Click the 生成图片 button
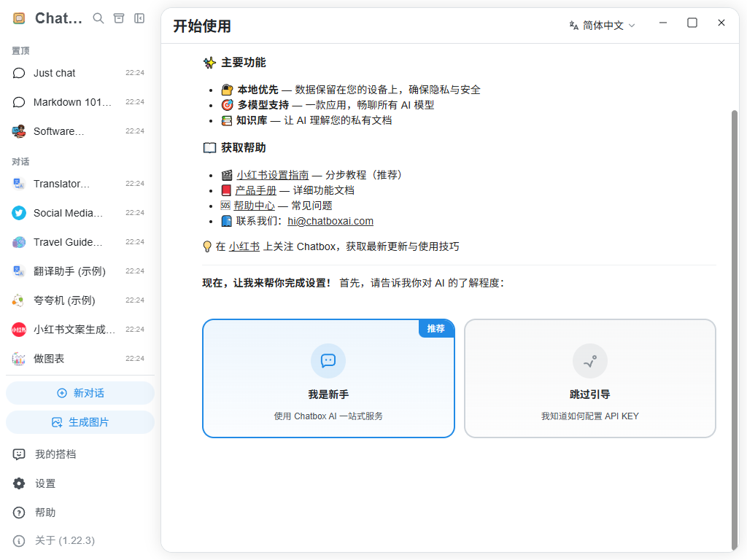 click(x=80, y=422)
